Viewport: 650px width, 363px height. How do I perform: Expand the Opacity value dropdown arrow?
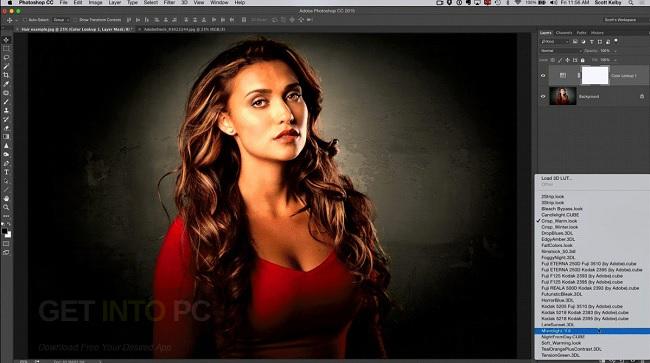pos(615,51)
